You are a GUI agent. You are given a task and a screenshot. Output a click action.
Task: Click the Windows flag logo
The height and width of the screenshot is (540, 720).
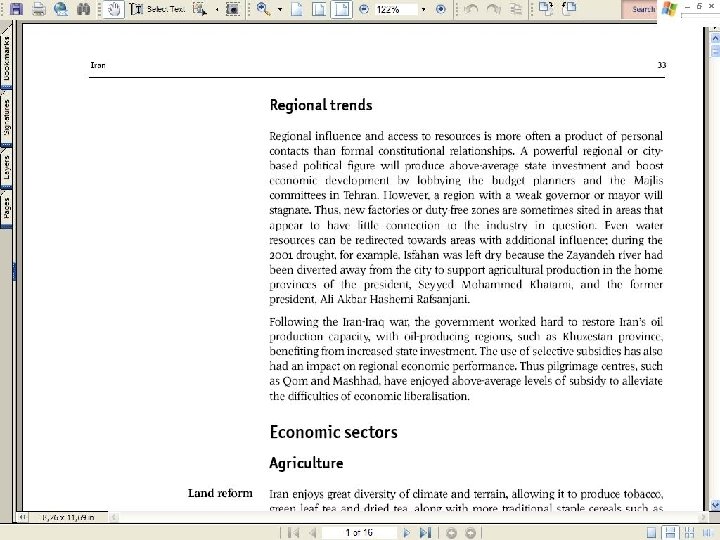click(x=669, y=9)
